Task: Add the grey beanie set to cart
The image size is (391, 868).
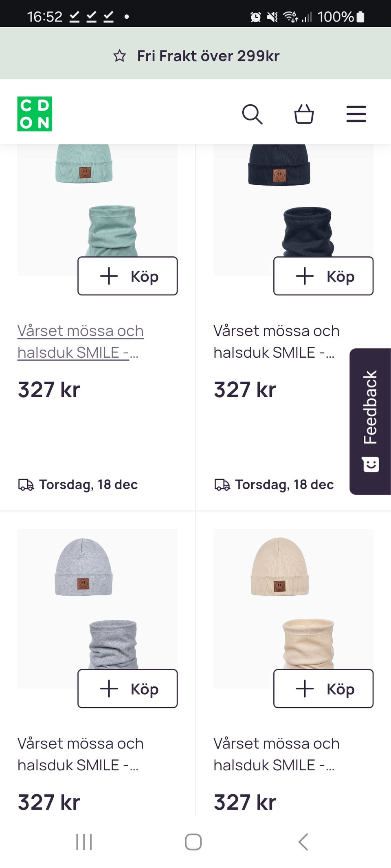Action: tap(127, 689)
